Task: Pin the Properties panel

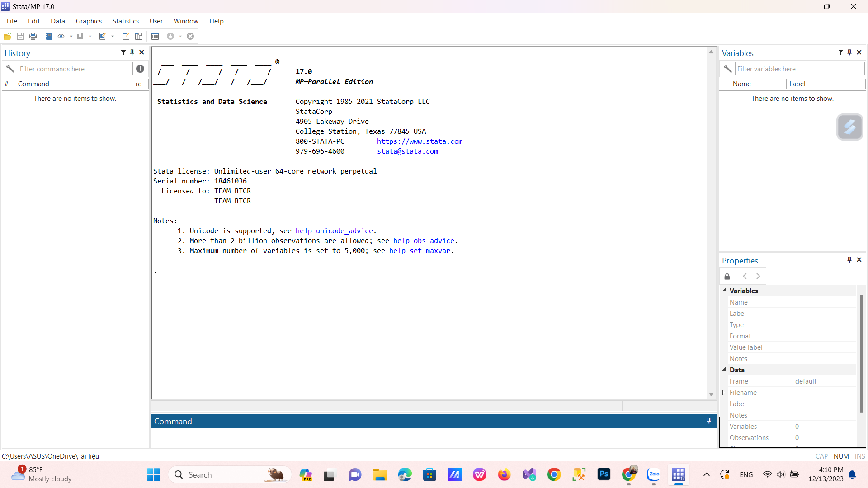Action: point(849,260)
